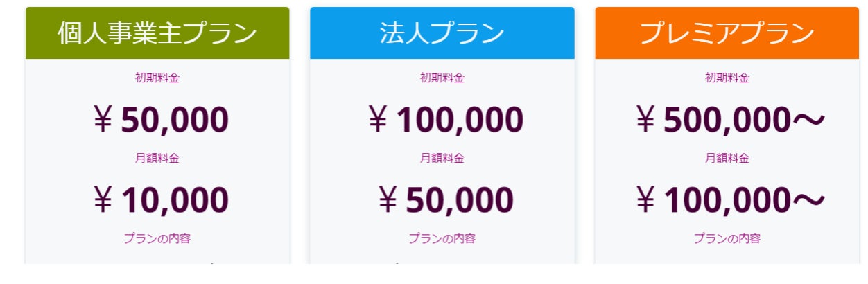Click 初期料金 label under プレミアプラン
Viewport: 868px width, 284px height.
[x=727, y=78]
